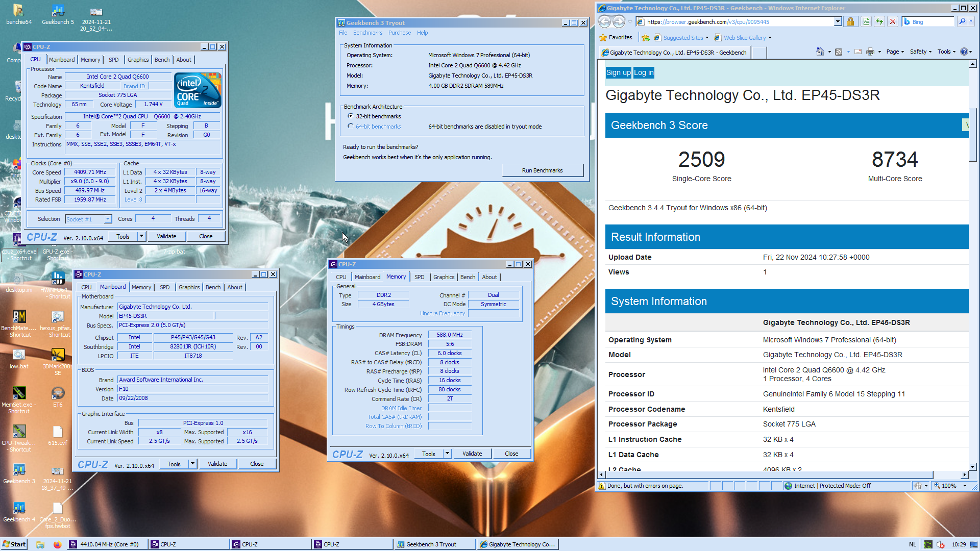Click Close in the Memory CPU-Z window

511,454
